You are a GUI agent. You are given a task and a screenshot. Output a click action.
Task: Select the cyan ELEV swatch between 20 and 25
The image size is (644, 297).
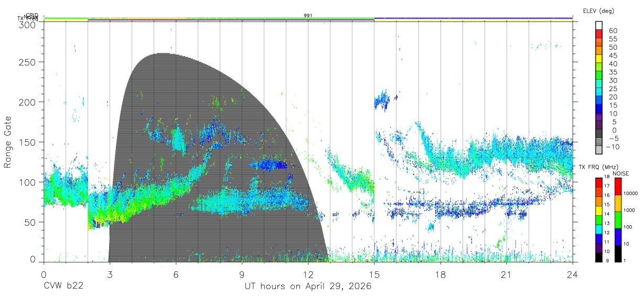[600, 93]
